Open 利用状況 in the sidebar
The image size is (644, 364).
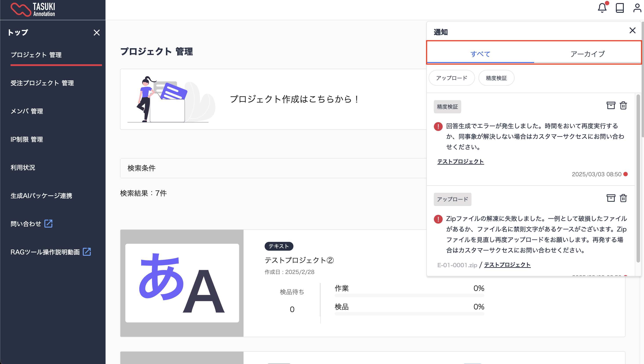pyautogui.click(x=23, y=167)
